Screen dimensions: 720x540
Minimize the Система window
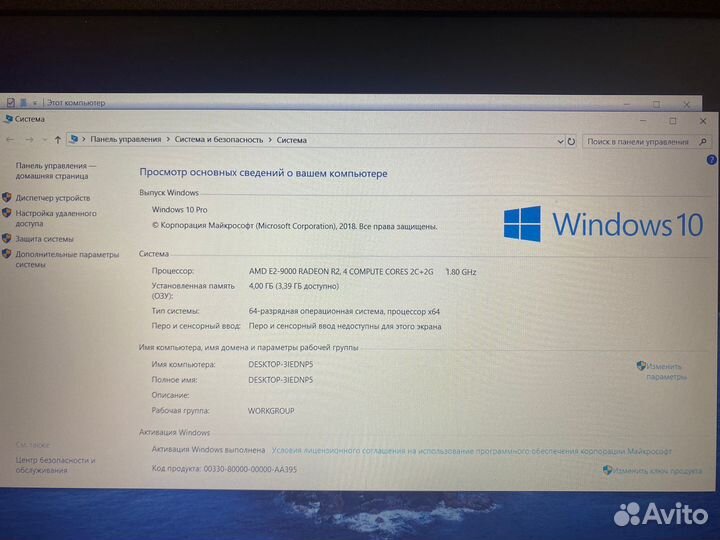point(643,121)
